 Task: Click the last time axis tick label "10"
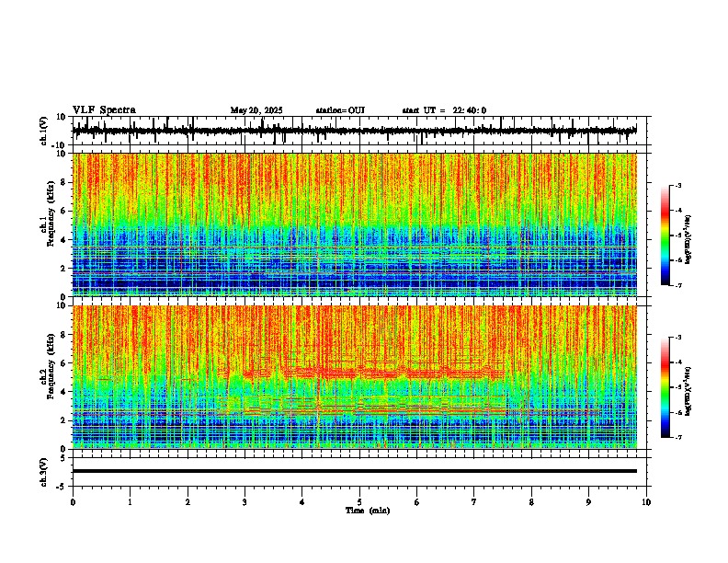coord(646,502)
